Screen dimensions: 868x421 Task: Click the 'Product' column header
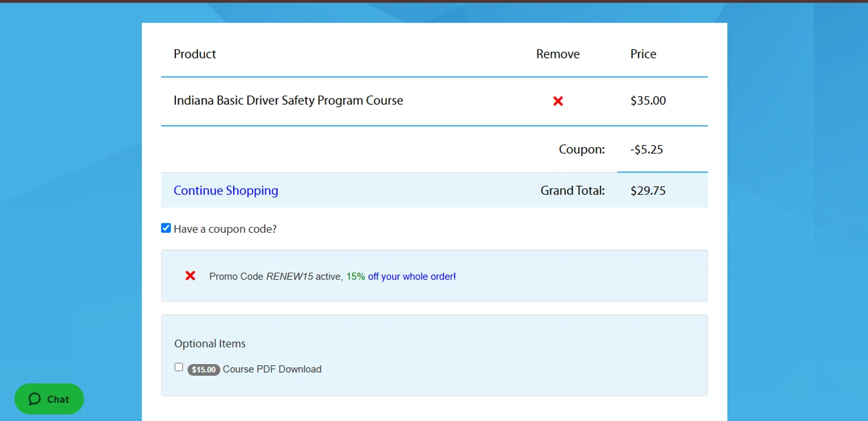coord(194,54)
